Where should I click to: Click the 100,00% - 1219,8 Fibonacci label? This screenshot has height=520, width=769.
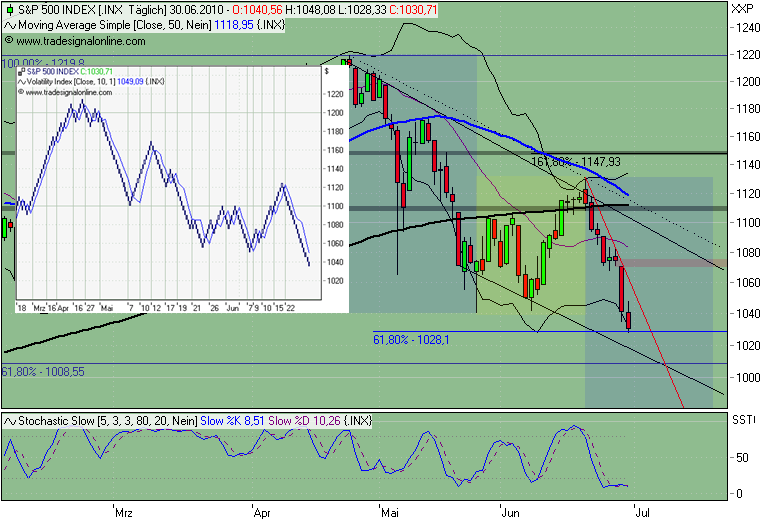pos(43,63)
